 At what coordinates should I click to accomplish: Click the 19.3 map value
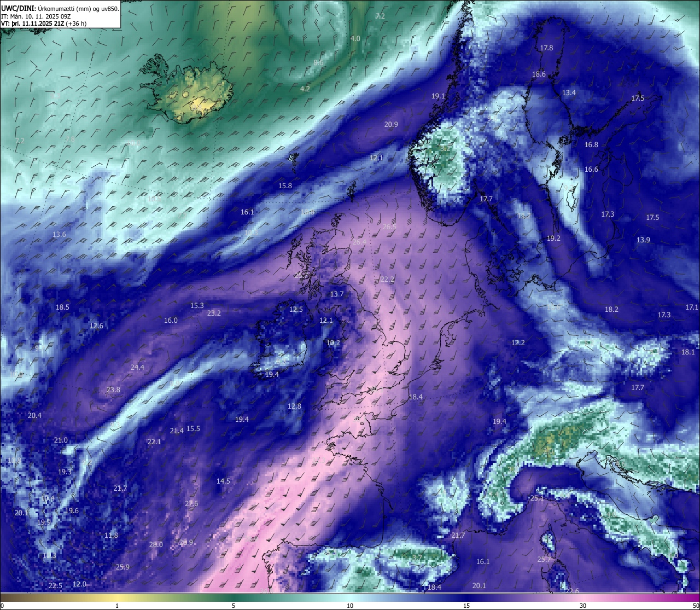(65, 472)
